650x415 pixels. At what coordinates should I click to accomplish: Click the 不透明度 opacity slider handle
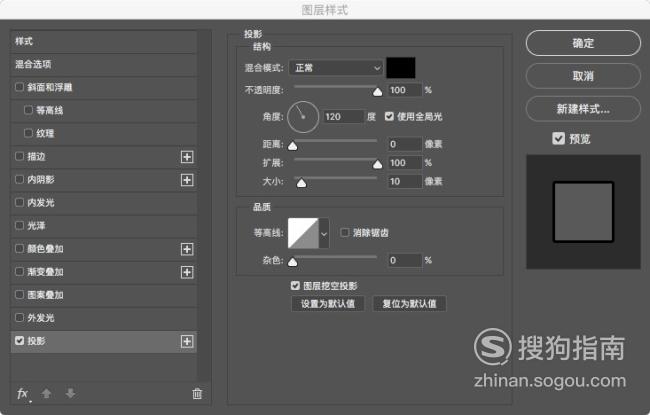377,92
